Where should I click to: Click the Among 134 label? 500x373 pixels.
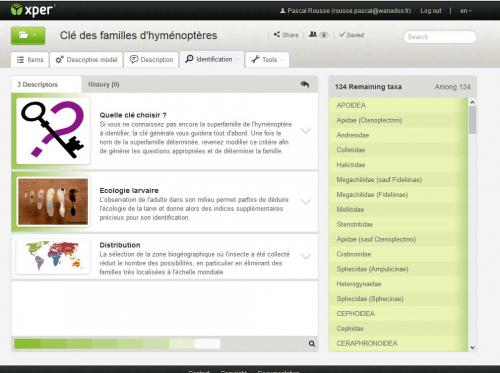pyautogui.click(x=452, y=87)
